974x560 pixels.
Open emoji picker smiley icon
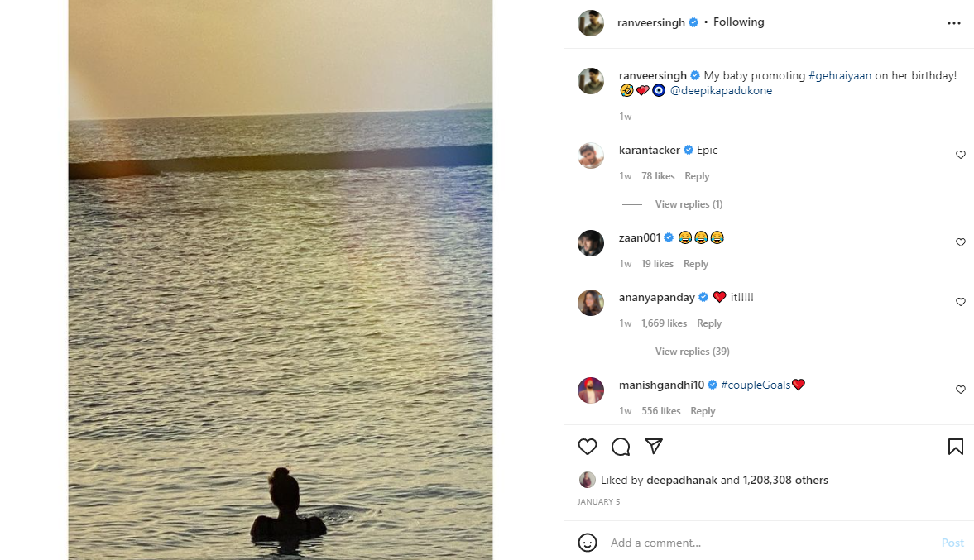pos(587,543)
